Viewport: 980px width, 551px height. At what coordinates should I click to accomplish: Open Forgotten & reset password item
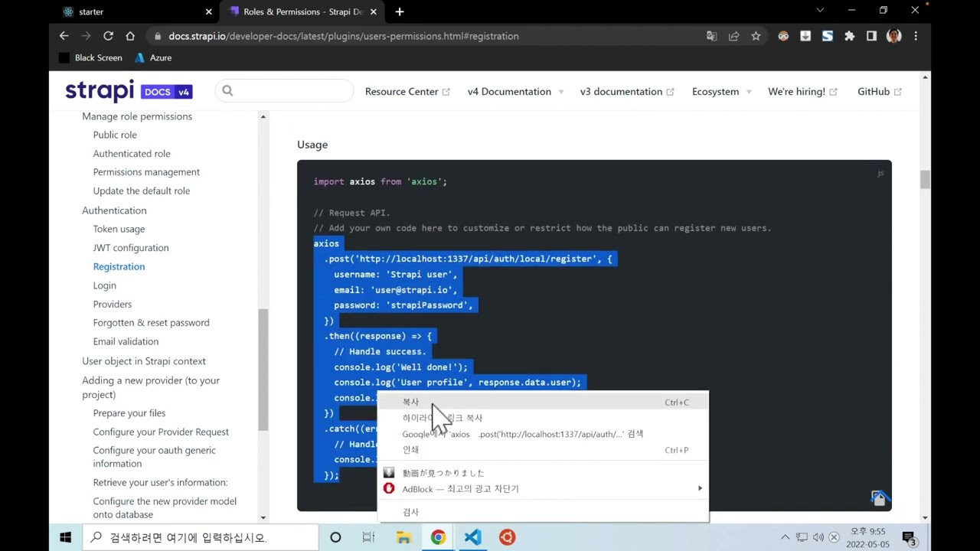click(151, 323)
